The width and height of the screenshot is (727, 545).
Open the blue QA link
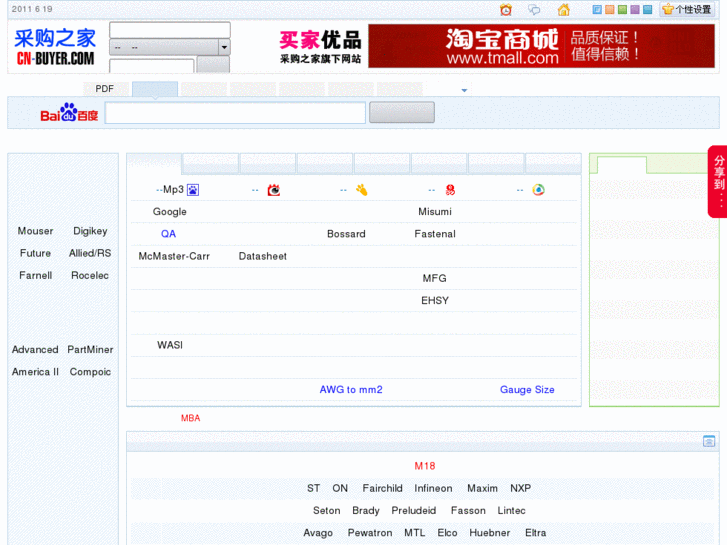168,234
